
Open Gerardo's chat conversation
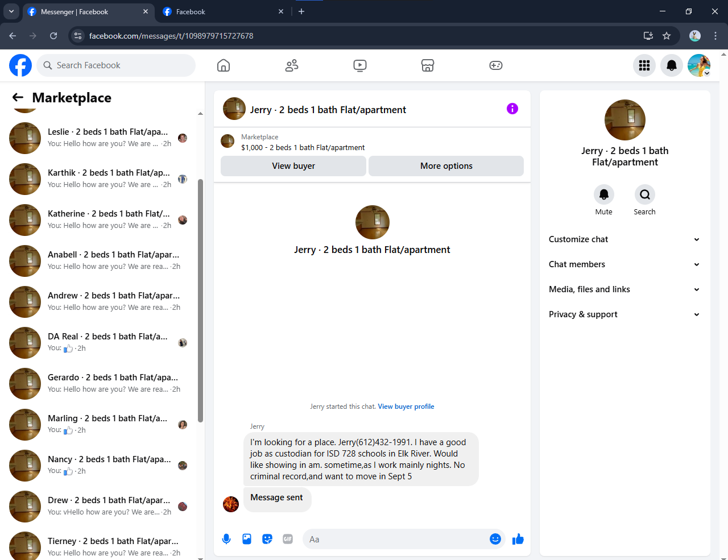[99, 384]
